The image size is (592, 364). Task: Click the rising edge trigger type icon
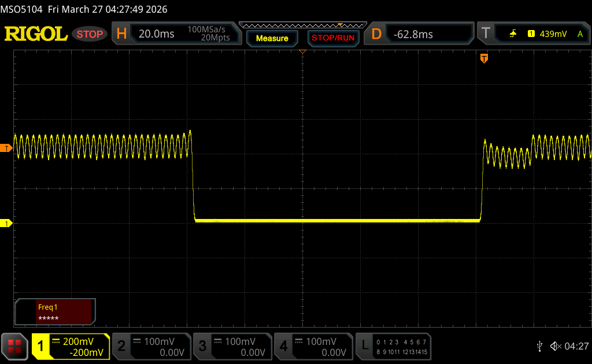click(513, 34)
